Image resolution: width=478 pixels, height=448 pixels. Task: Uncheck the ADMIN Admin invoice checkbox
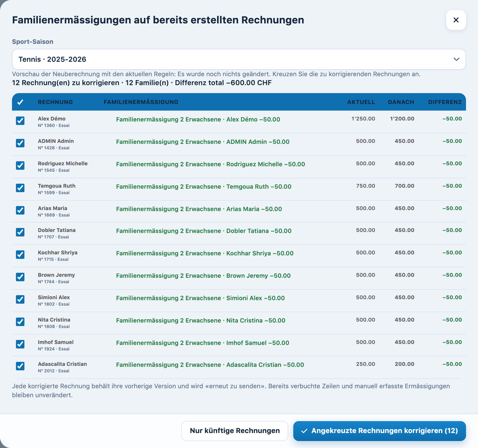[x=20, y=143]
